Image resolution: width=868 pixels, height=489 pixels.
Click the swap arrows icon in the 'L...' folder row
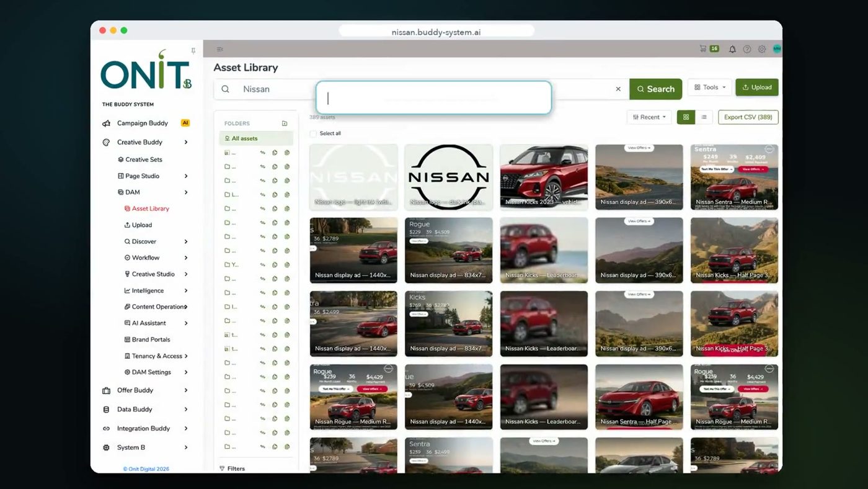click(262, 194)
